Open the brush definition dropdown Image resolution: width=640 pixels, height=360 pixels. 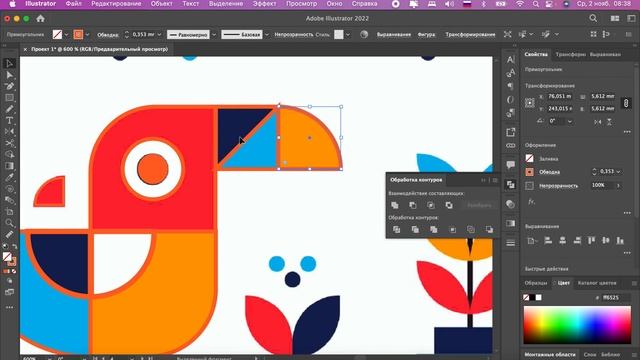tap(267, 35)
